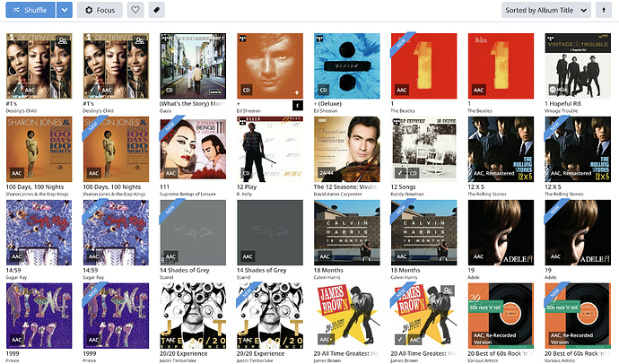Viewport: 619px width, 364px height.
Task: Open The 12 Seasons: Vivaldi album cover
Action: (x=347, y=149)
